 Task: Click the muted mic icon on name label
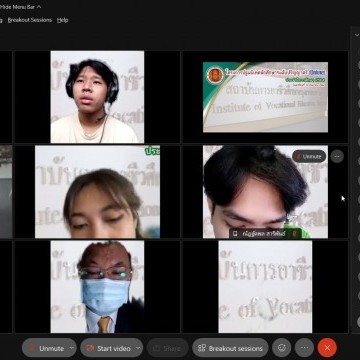point(294,234)
